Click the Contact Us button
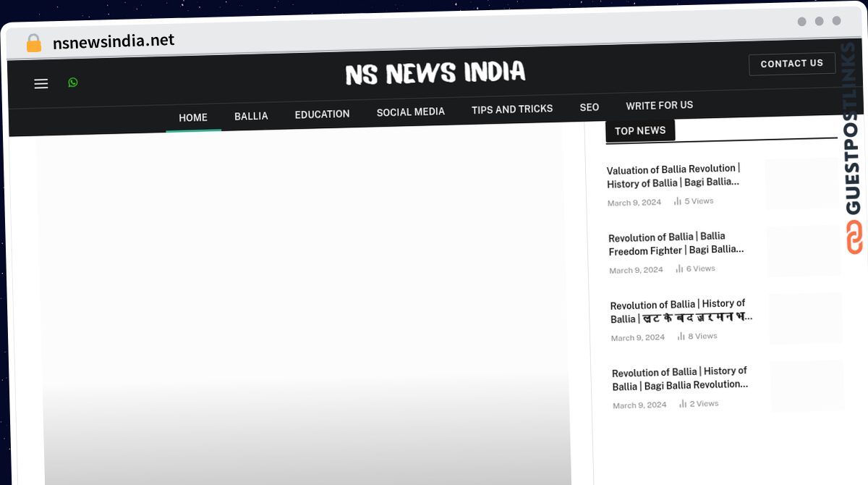 (x=792, y=64)
